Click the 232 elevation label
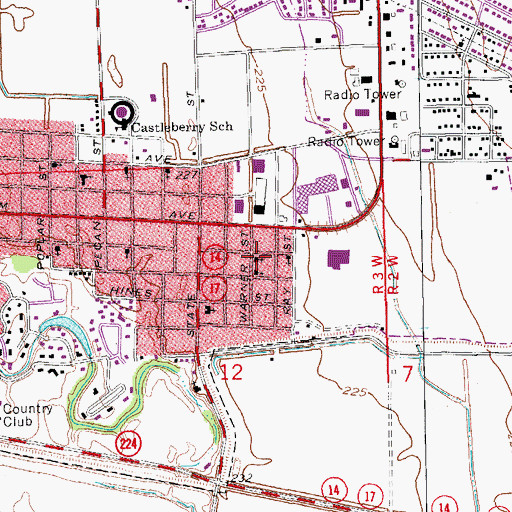Viewport: 512px width, 512px height. tap(241, 478)
